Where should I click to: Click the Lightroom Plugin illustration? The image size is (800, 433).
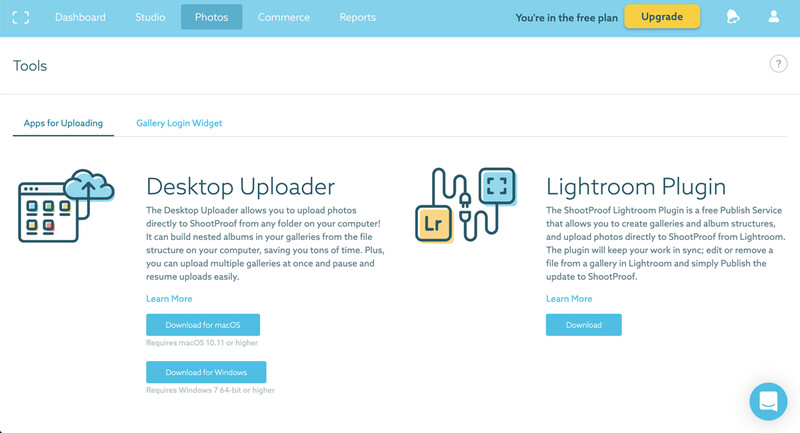click(466, 205)
